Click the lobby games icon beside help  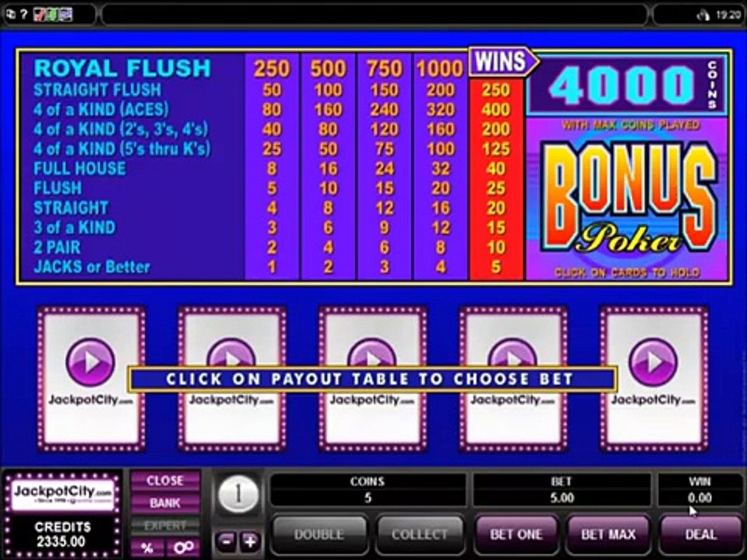click(x=10, y=15)
